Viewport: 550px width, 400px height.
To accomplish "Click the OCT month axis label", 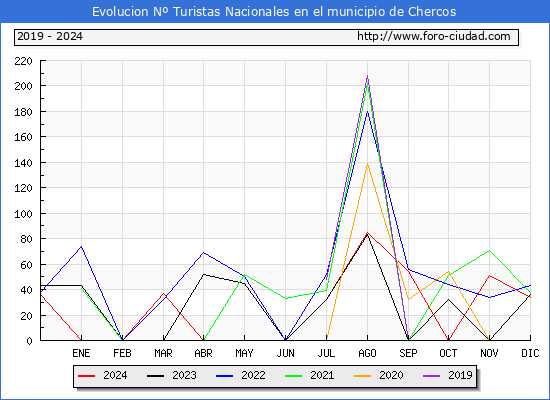I will point(448,353).
